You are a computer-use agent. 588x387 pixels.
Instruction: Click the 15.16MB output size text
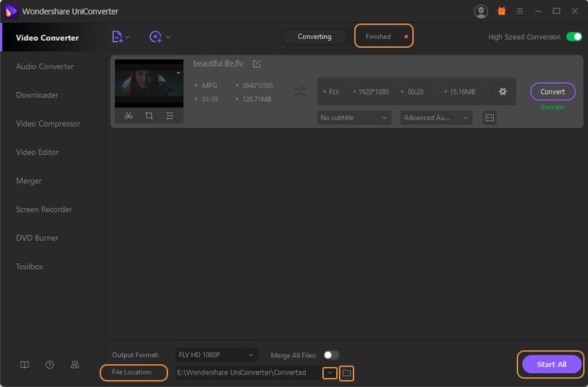click(x=462, y=92)
